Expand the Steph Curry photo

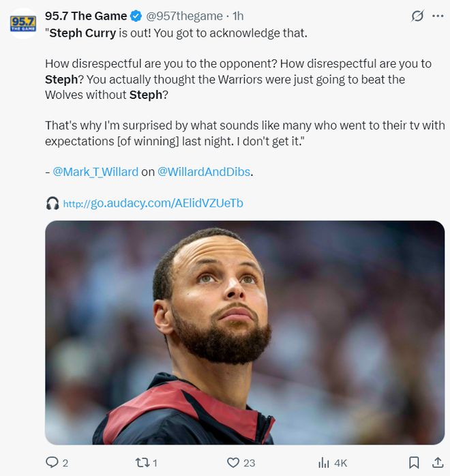245,332
